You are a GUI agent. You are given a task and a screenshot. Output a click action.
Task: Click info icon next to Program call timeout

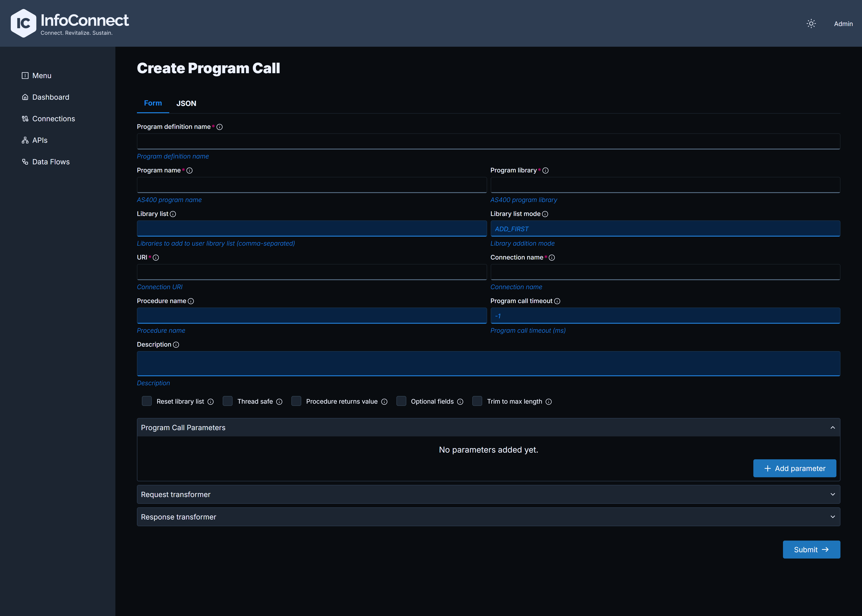tap(557, 301)
